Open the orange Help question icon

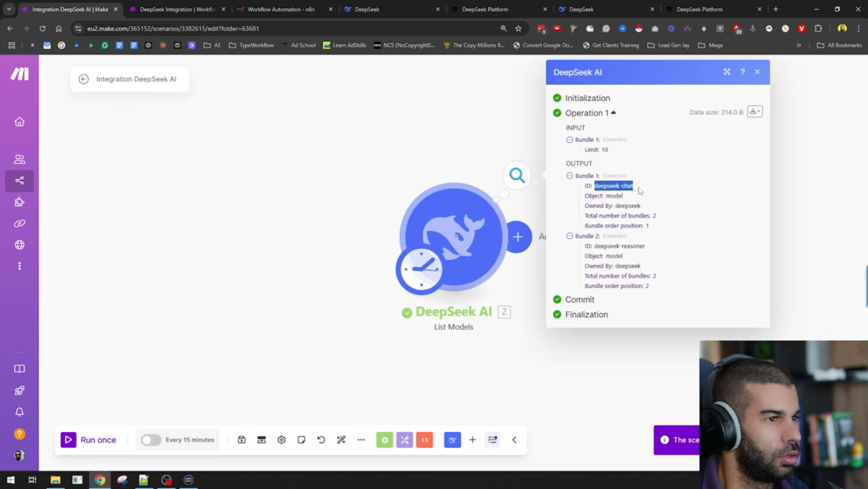tap(19, 434)
